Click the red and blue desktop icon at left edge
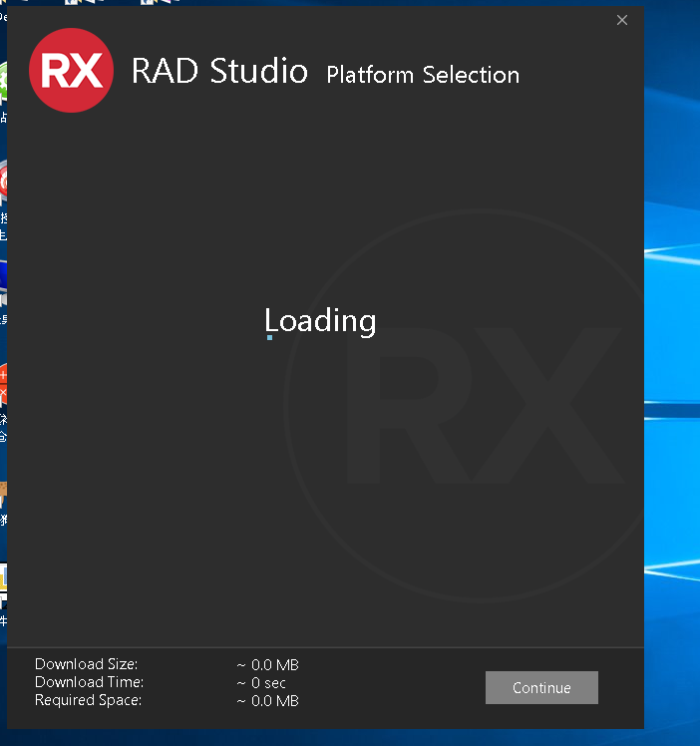Viewport: 700px width, 746px height. coord(3,384)
